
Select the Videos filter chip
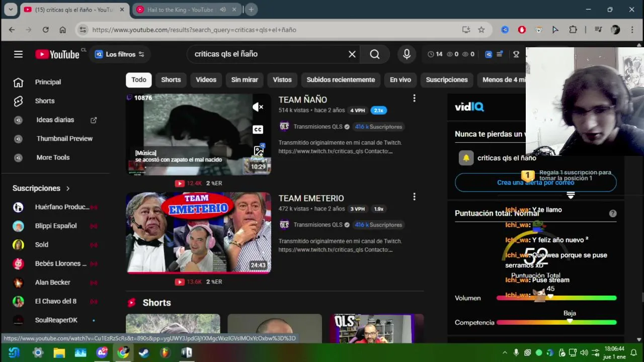pos(206,80)
